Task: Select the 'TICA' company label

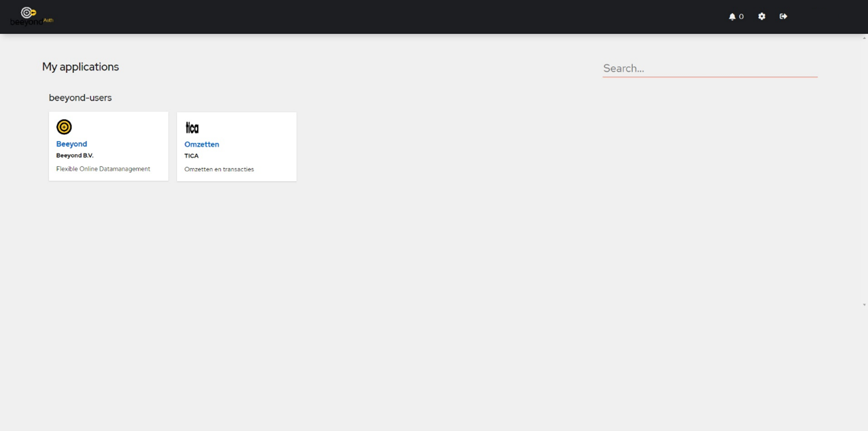Action: [x=191, y=156]
